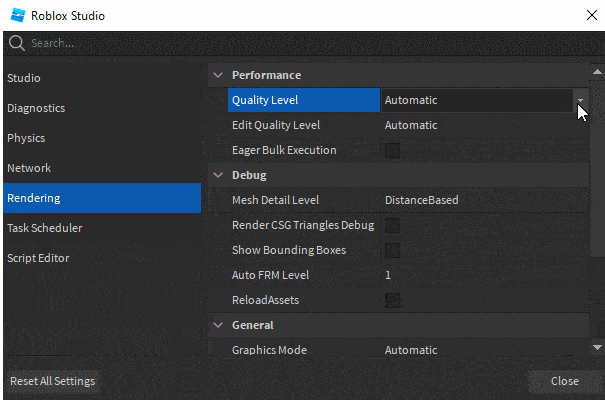Viewport: 605px width, 400px height.
Task: Open the Quality Level dropdown arrow
Action: tap(580, 100)
